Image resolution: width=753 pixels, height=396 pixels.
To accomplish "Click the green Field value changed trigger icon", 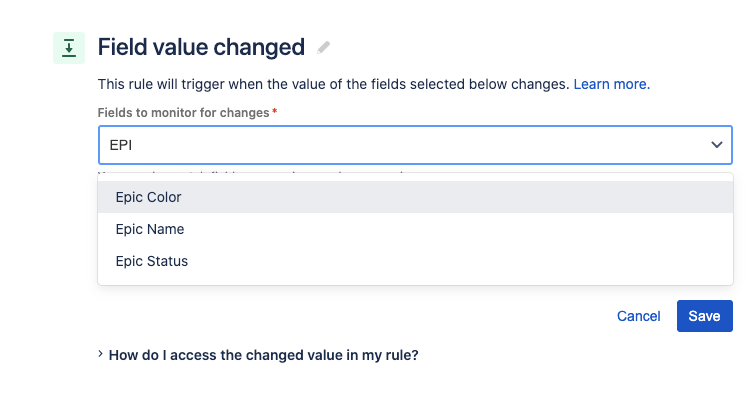I will tap(69, 48).
